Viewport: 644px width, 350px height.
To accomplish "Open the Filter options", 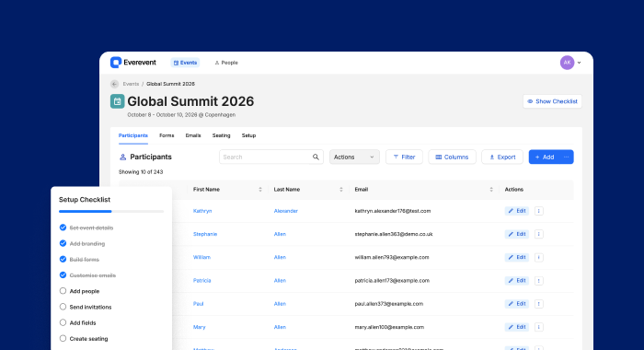I will [404, 157].
